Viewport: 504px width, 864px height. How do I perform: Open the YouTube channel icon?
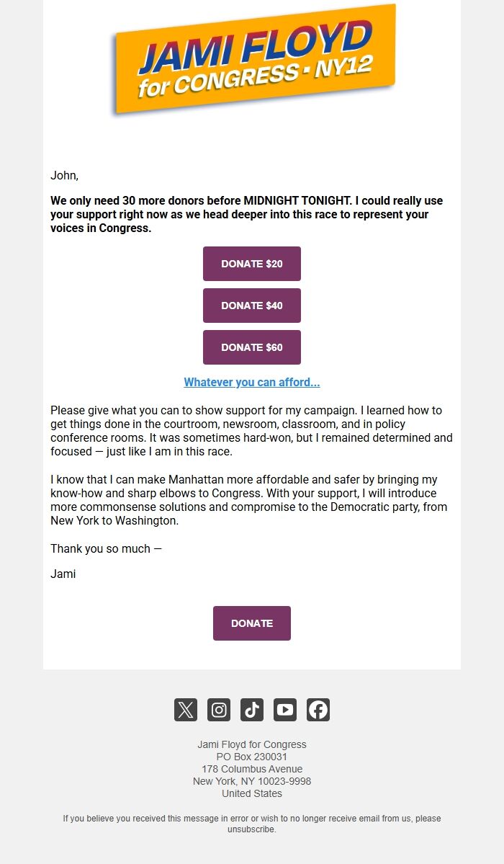(x=285, y=710)
